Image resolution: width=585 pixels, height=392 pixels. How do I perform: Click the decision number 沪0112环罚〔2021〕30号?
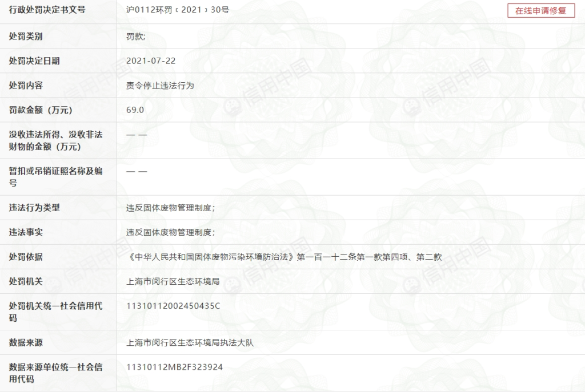178,10
